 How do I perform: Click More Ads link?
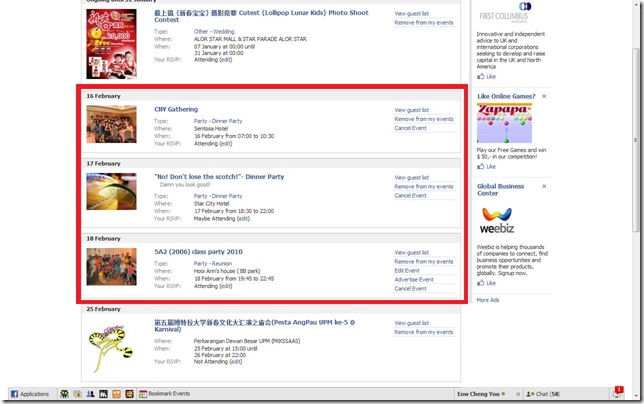(x=488, y=301)
